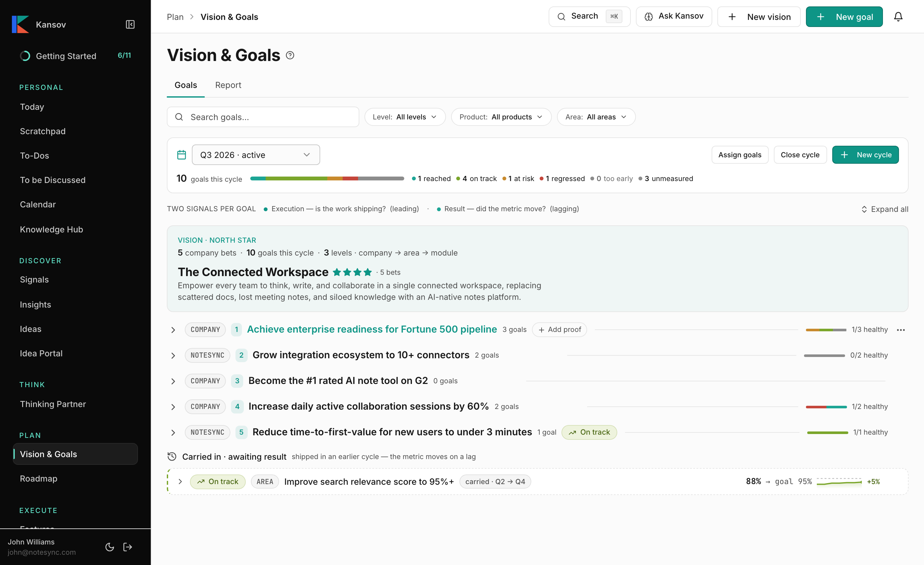Switch to the Goals tab
Viewport: 924px width, 565px height.
tap(186, 85)
